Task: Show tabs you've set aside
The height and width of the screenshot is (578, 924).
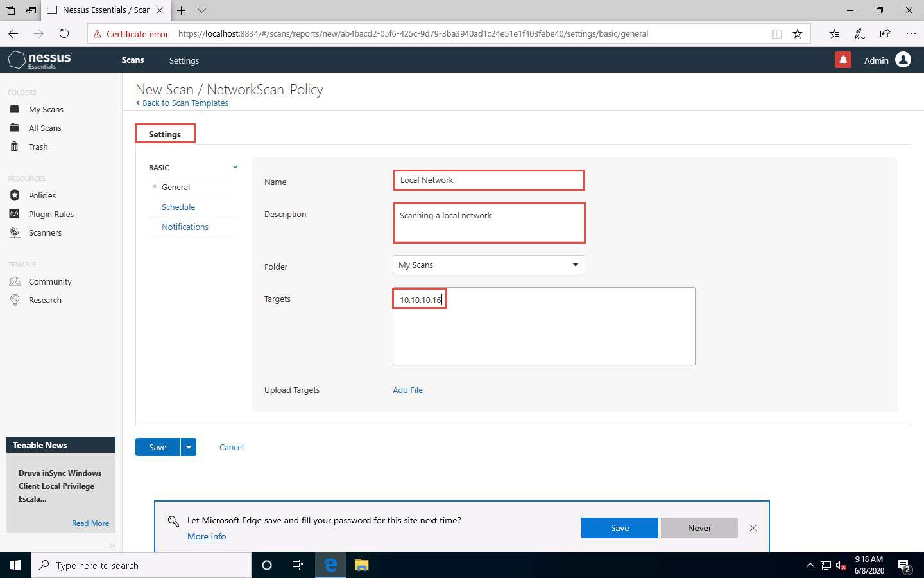Action: pyautogui.click(x=10, y=10)
